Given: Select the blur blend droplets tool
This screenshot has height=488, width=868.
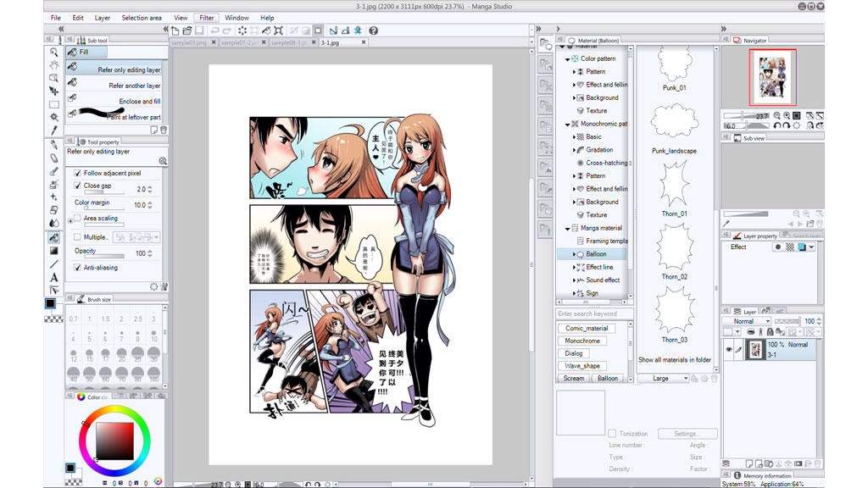Looking at the screenshot, I should pyautogui.click(x=53, y=224).
